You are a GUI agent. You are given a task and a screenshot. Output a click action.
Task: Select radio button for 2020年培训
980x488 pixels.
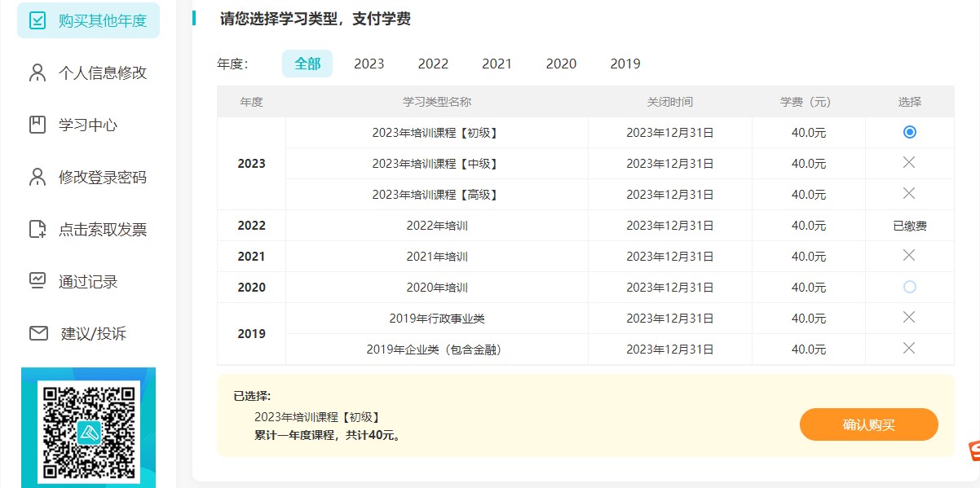[909, 287]
